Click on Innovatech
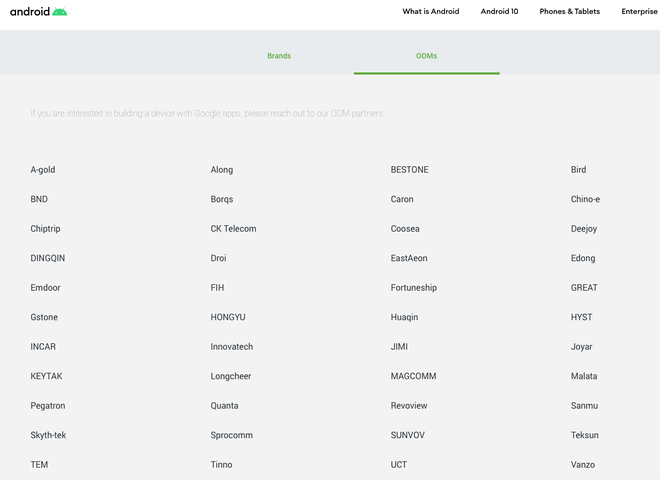660x480 pixels. (232, 347)
